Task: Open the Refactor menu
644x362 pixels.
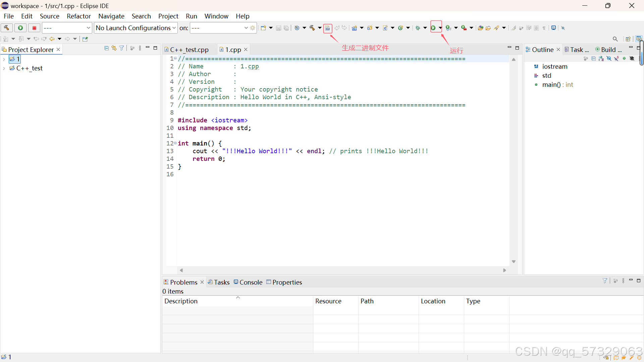Action: (78, 16)
